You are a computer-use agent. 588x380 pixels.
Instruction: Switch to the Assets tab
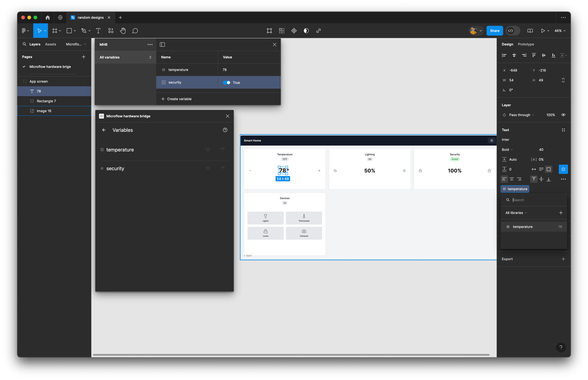coord(51,44)
